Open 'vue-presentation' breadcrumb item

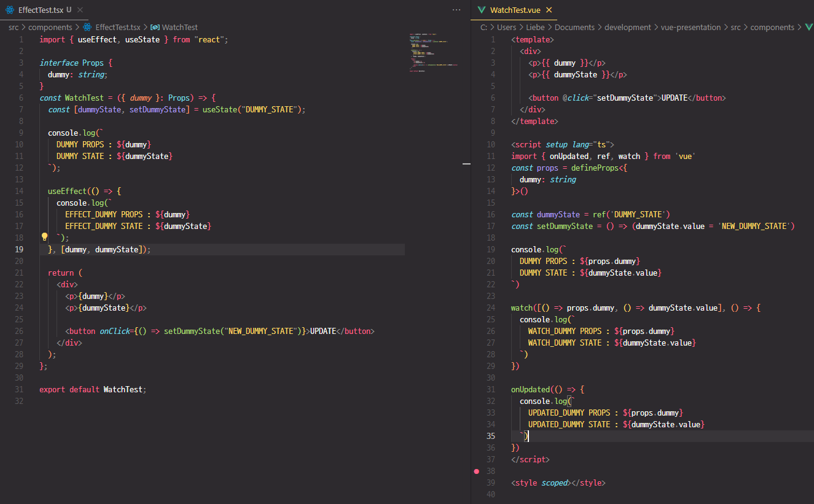[x=691, y=27]
